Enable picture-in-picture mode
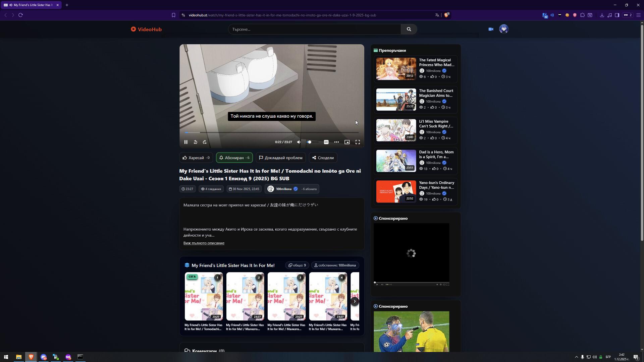 pos(347,142)
